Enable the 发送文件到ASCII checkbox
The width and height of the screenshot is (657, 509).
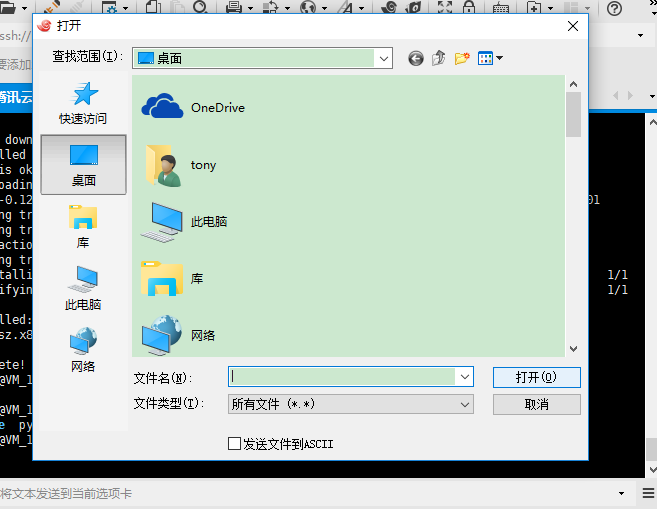pos(234,444)
